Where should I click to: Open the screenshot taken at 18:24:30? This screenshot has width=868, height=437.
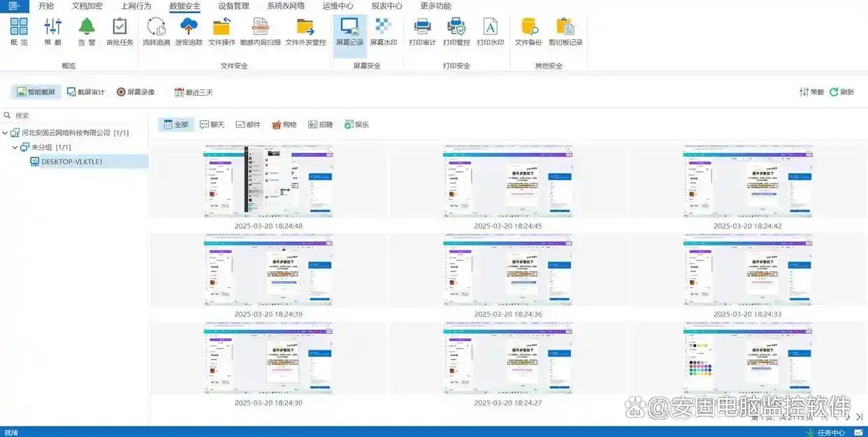click(x=268, y=358)
